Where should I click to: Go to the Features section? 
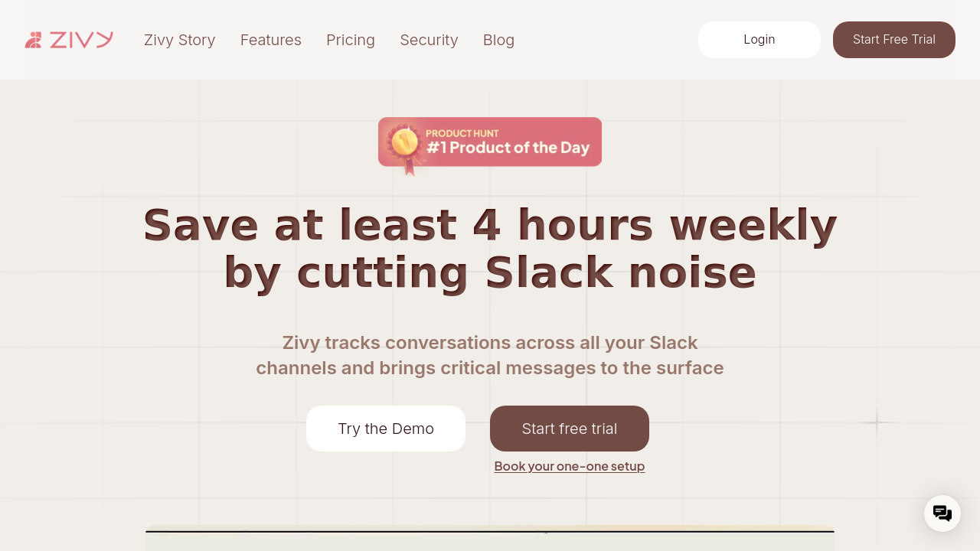271,40
